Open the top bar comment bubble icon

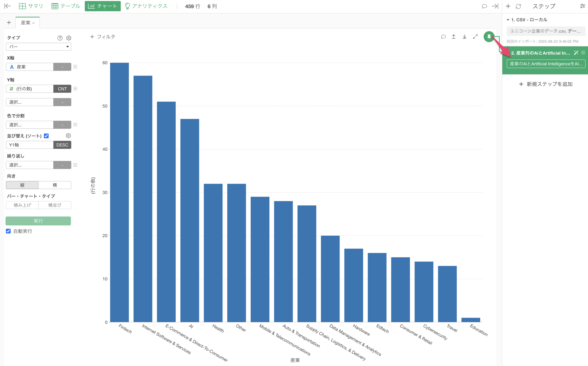point(484,6)
